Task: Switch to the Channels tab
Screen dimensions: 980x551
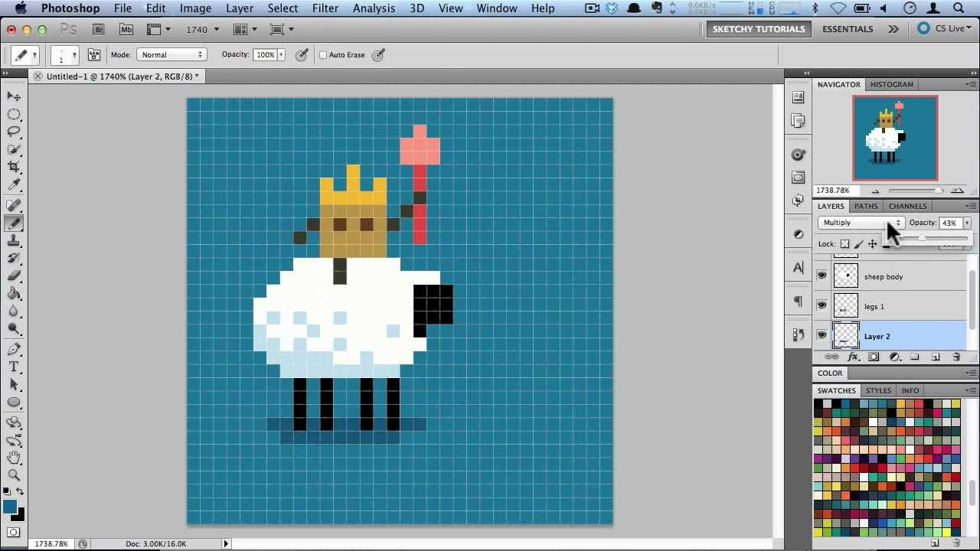Action: (907, 206)
